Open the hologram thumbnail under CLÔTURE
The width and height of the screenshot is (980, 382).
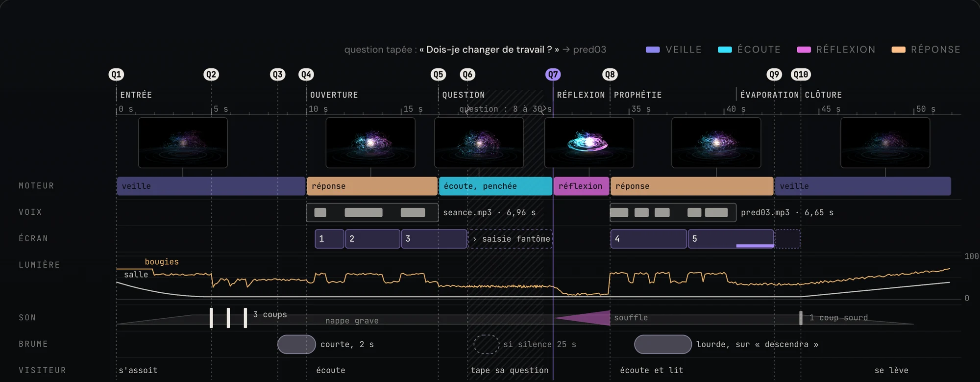tap(885, 143)
